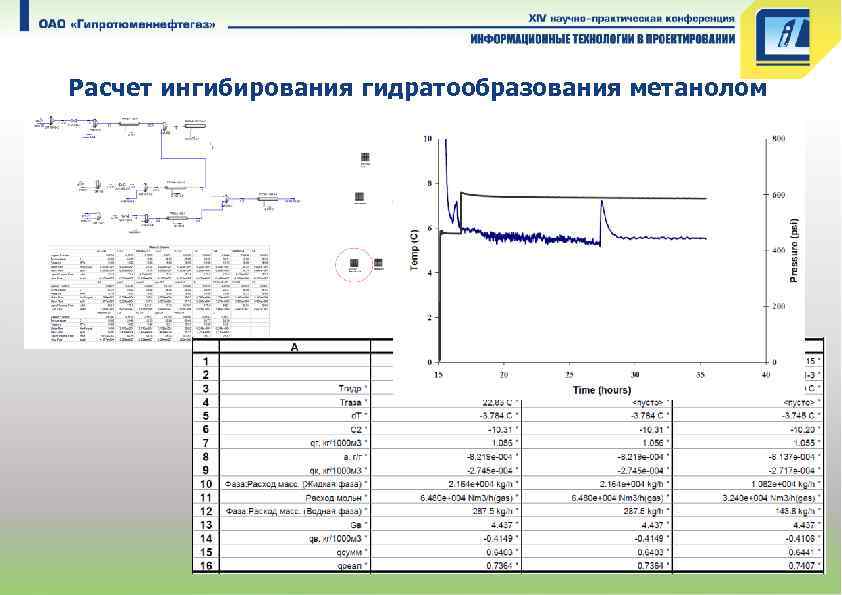Click 'Фаза:Расход масс. (Жидкая фаза)' cell
Screen dimensions: 842x595
click(295, 484)
